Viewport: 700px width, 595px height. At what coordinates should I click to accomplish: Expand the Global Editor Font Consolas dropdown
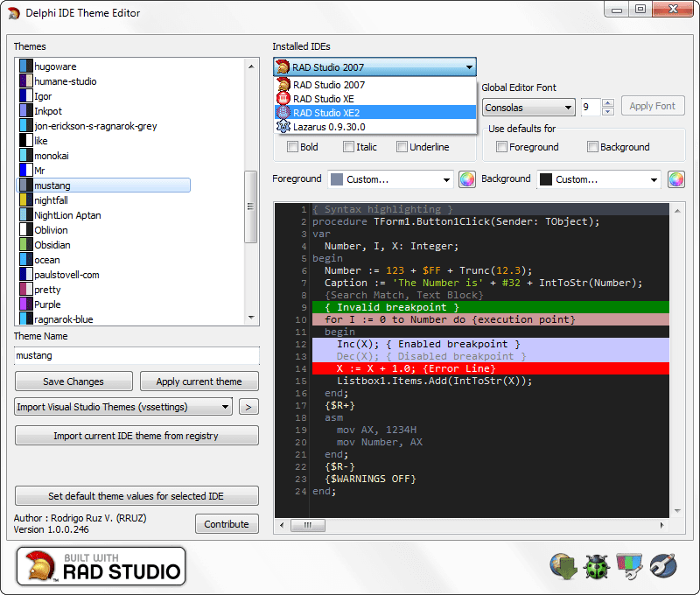tap(568, 108)
